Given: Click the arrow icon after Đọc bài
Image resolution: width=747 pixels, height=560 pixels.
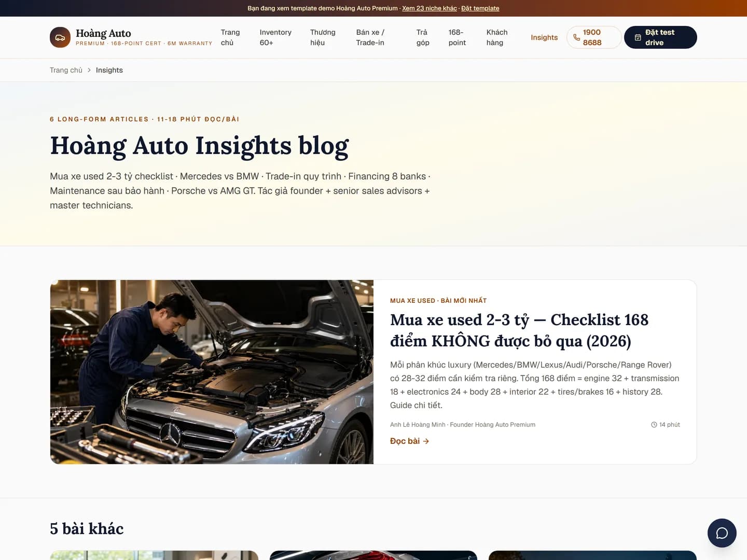Looking at the screenshot, I should click(426, 441).
